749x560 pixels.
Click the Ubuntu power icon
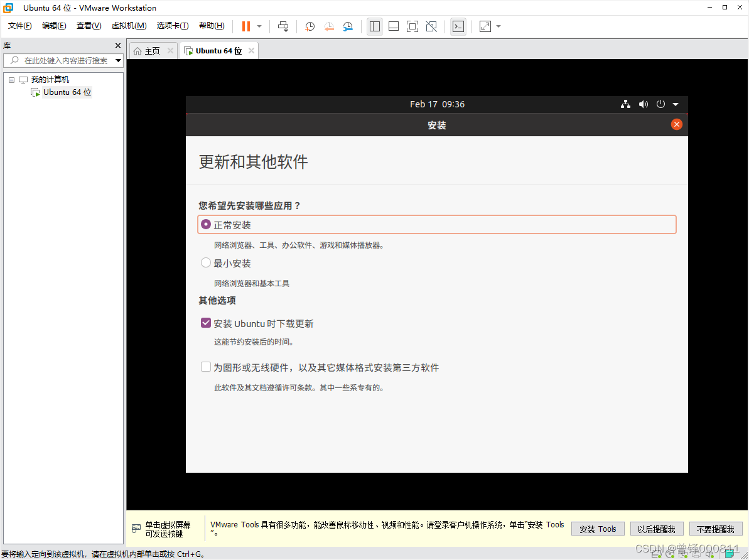point(660,104)
